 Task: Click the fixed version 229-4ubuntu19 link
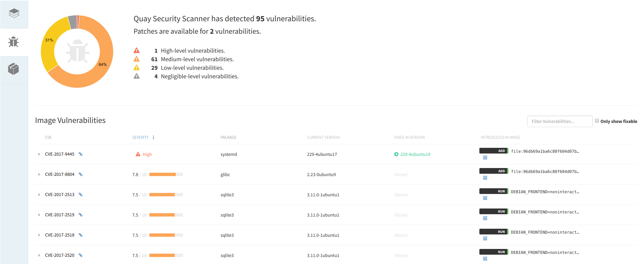pyautogui.click(x=415, y=154)
